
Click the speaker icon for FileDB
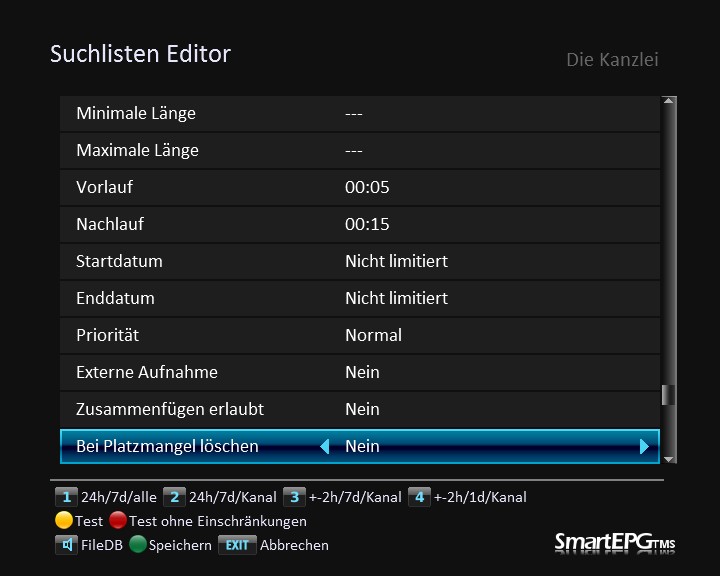point(66,545)
